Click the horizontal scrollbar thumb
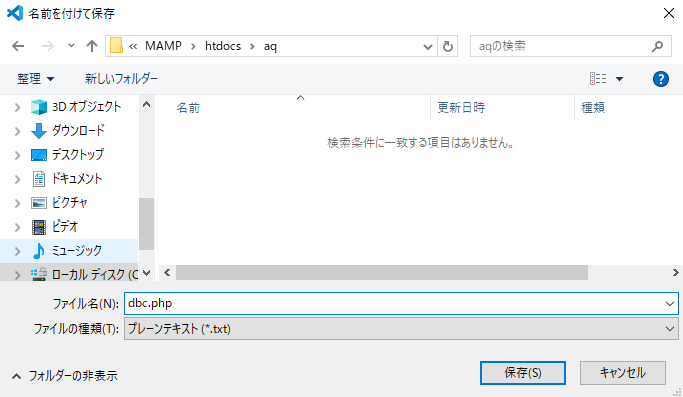Image resolution: width=683 pixels, height=397 pixels. click(382, 273)
